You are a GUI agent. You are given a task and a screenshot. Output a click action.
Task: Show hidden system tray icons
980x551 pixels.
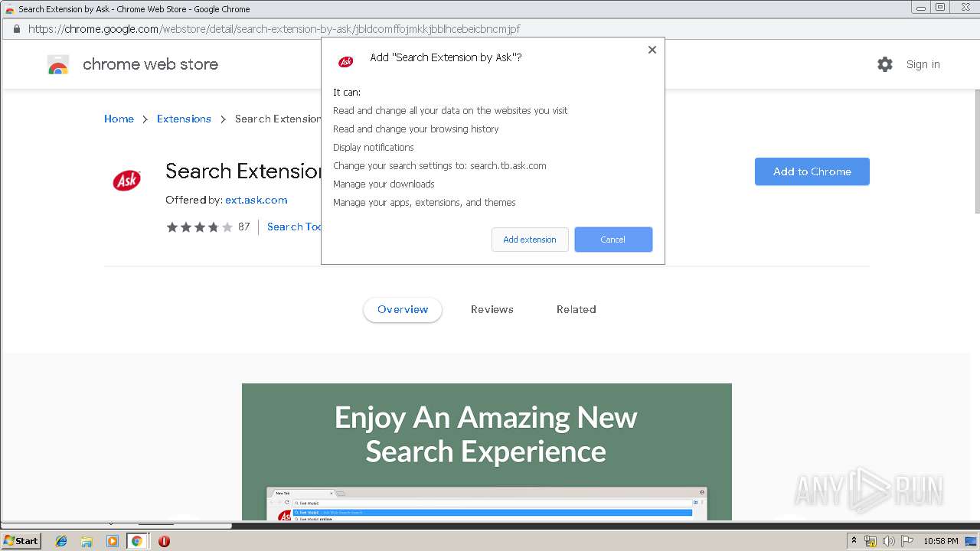tap(854, 541)
